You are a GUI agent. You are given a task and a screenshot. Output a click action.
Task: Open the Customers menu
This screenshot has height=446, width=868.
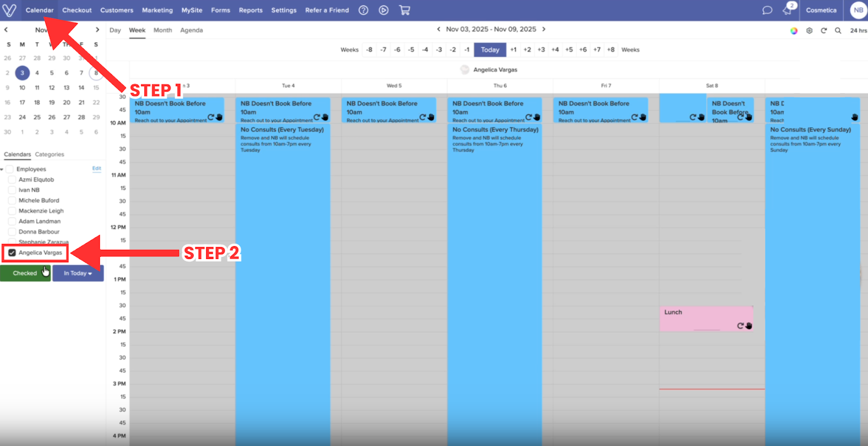[117, 10]
